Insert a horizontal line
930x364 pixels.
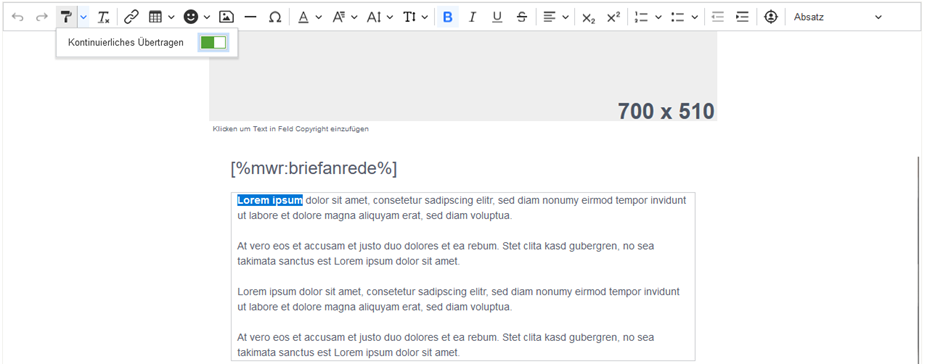[250, 17]
